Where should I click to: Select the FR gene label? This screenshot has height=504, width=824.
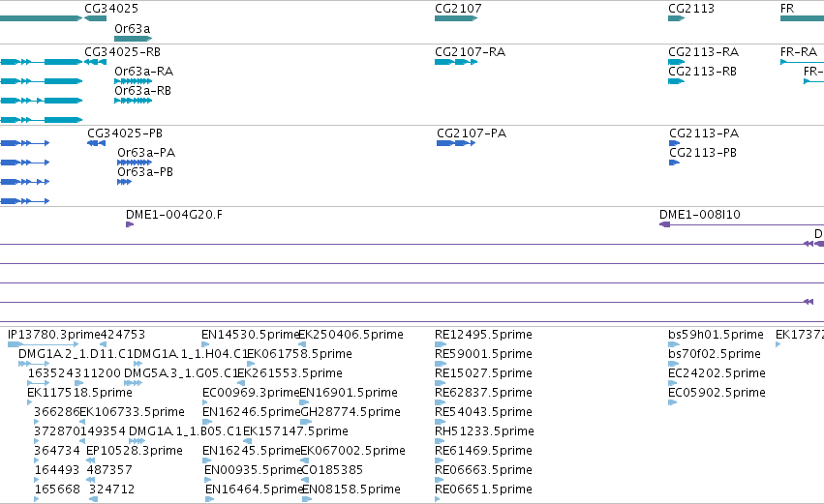(787, 9)
